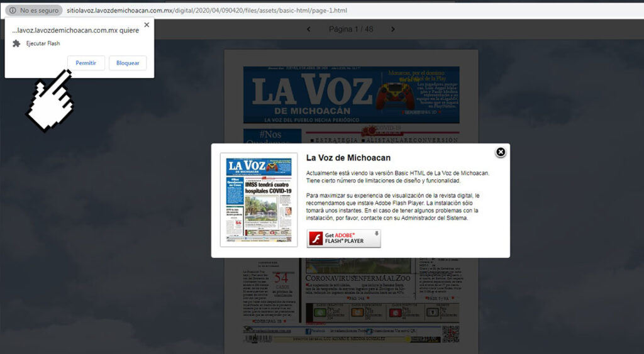Click the La Voz de Michoacan dialog title

pyautogui.click(x=348, y=158)
